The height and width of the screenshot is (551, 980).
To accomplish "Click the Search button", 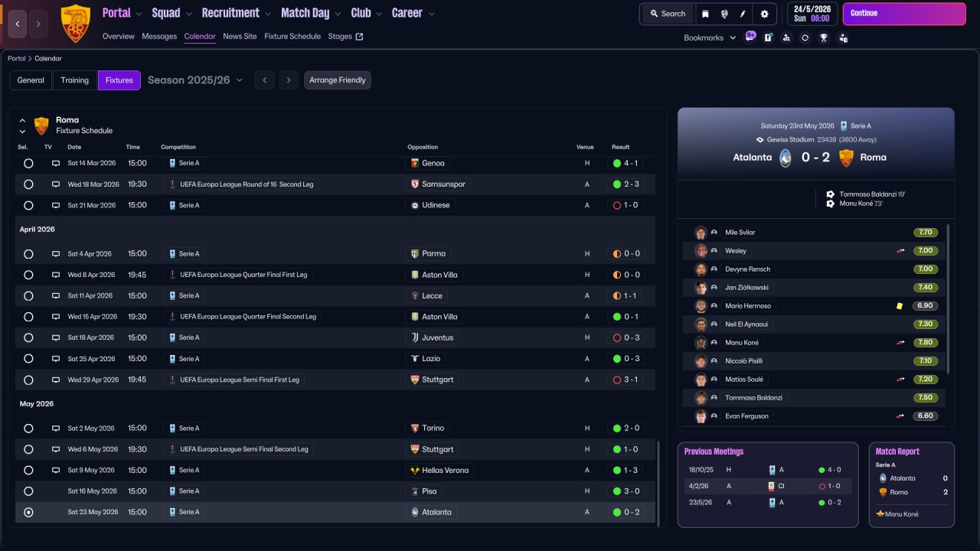I will pyautogui.click(x=668, y=14).
